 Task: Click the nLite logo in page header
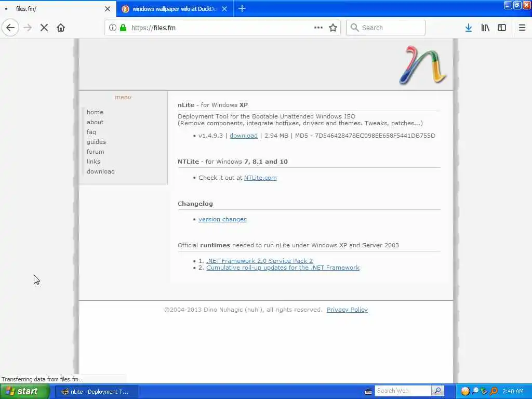click(x=422, y=65)
